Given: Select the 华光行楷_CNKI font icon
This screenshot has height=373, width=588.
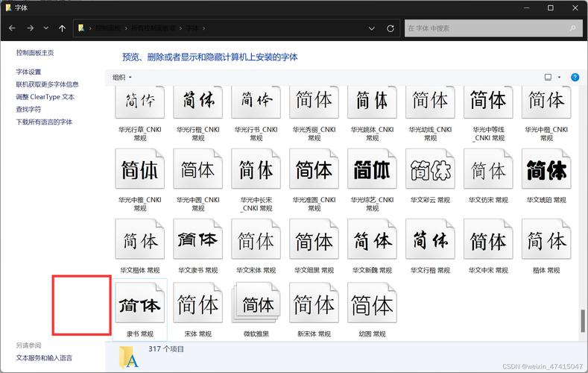Looking at the screenshot, I should coord(198,101).
